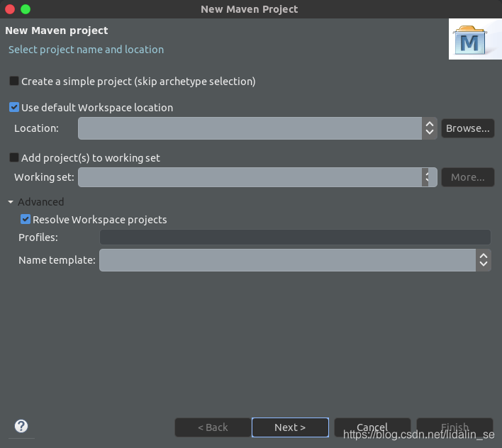Go to the next wizard page
Screen dimensions: 502x448
click(290, 427)
